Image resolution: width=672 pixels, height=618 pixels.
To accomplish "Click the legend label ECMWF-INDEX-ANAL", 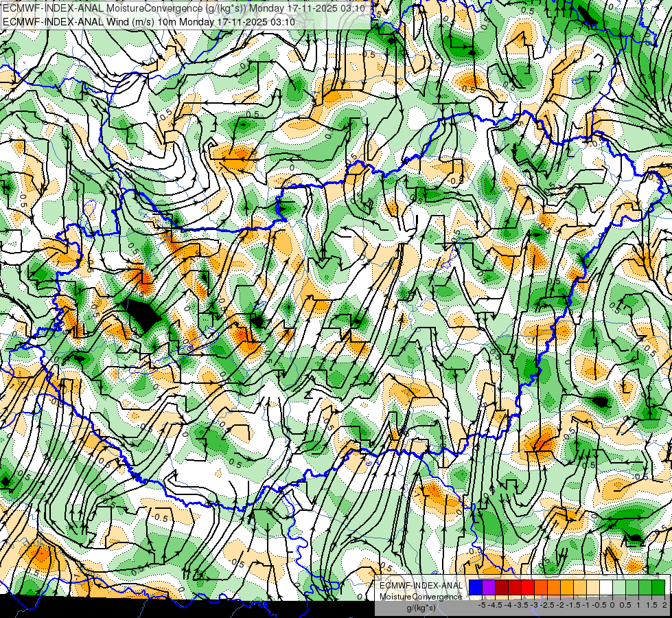I will click(x=421, y=586).
